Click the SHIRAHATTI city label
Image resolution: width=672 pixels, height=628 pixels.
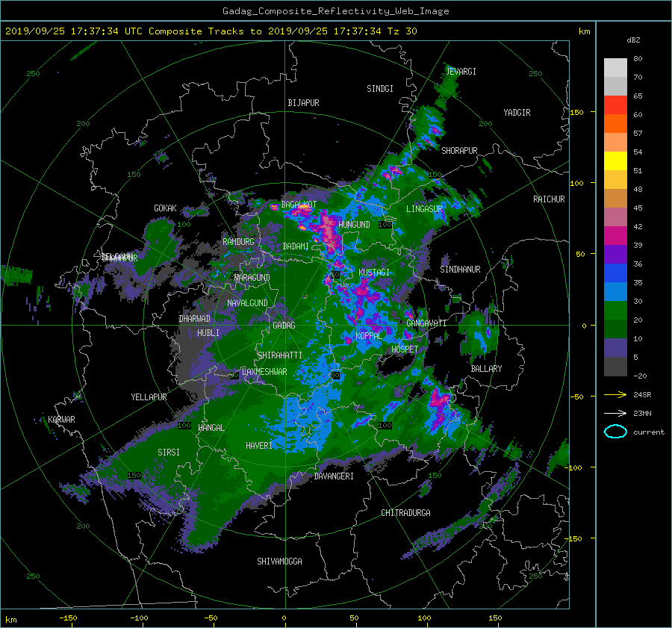[x=280, y=355]
